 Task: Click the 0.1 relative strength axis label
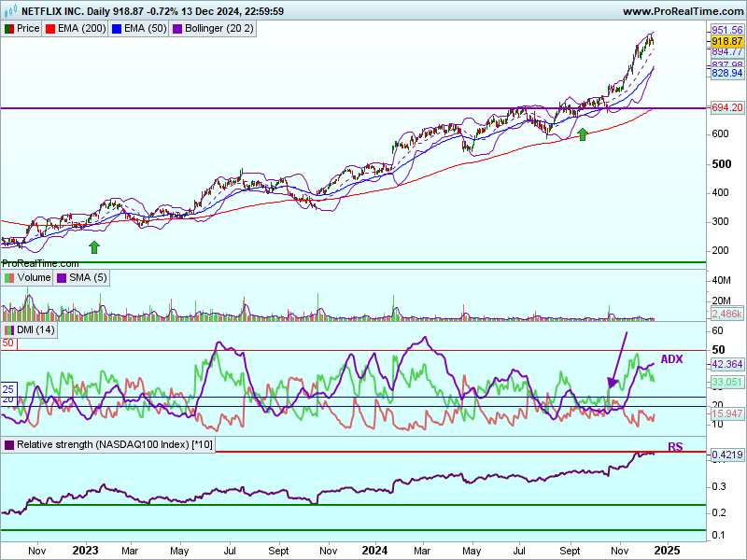click(x=719, y=535)
